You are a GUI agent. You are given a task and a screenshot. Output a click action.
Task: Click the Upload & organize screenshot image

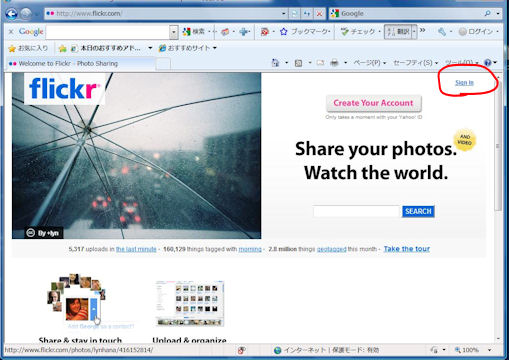pyautogui.click(x=189, y=303)
